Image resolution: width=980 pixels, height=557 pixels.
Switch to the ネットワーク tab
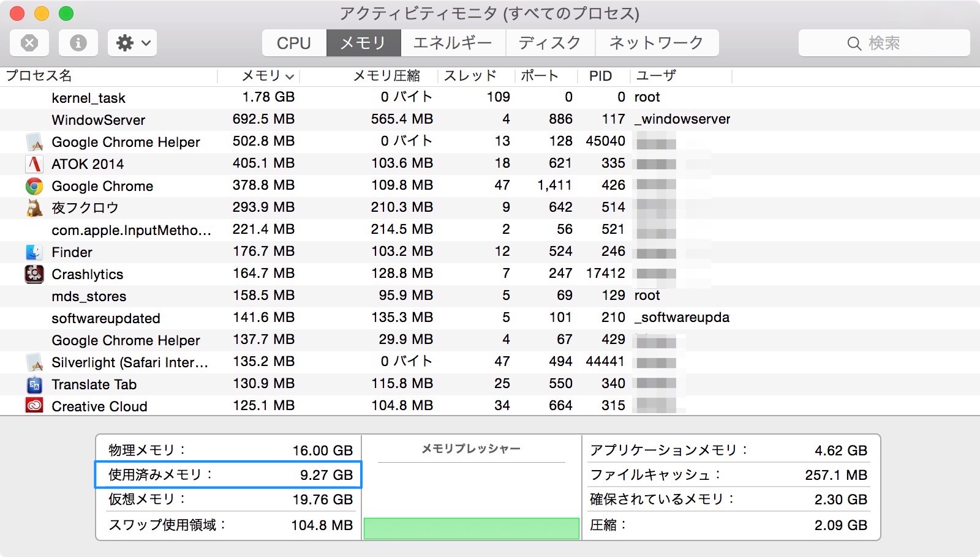coord(657,43)
